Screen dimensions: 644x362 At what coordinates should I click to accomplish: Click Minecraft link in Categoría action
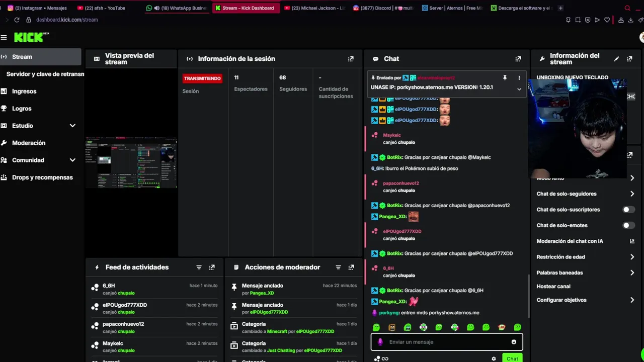coord(277,331)
